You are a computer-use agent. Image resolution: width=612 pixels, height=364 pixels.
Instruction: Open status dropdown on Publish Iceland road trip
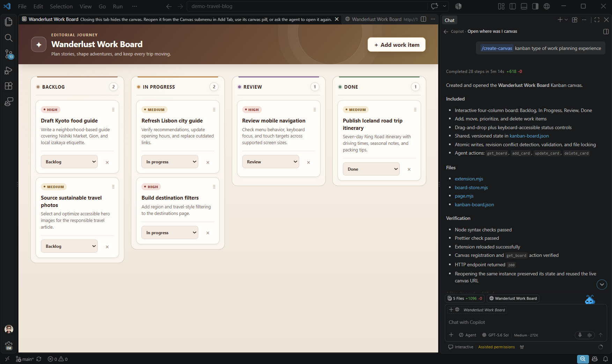[371, 169]
